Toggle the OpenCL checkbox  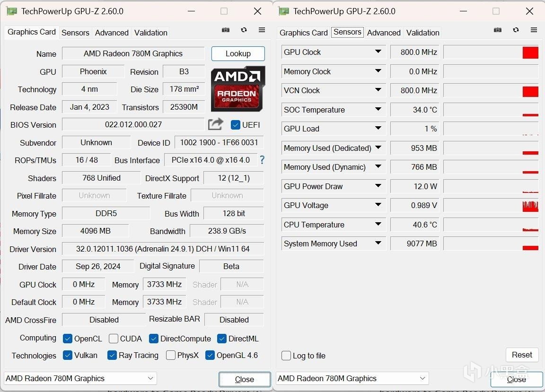coord(68,339)
